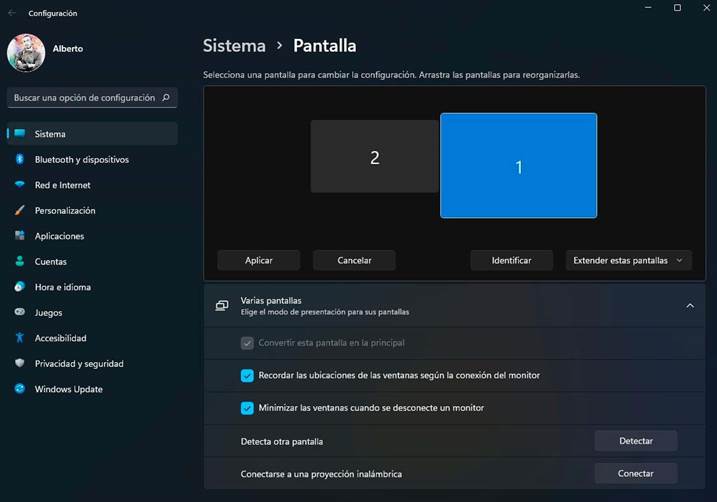
Task: Click the back arrow in the title bar
Action: (x=12, y=13)
